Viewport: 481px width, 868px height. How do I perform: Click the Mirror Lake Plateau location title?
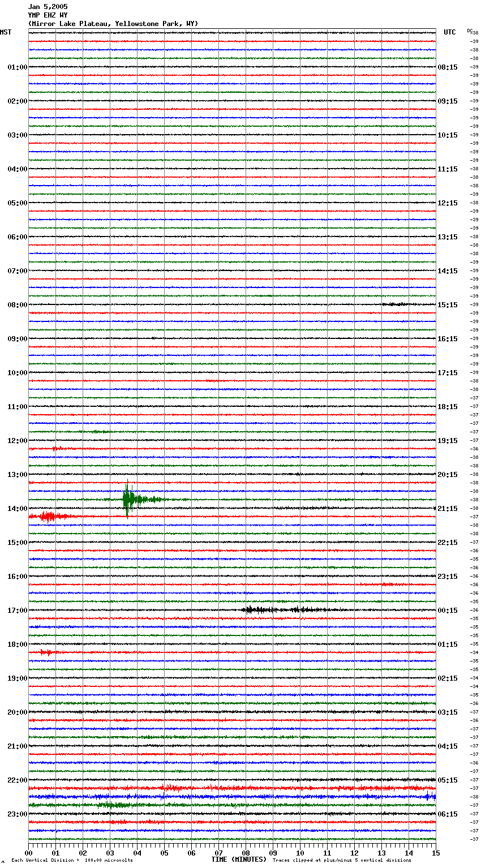113,24
